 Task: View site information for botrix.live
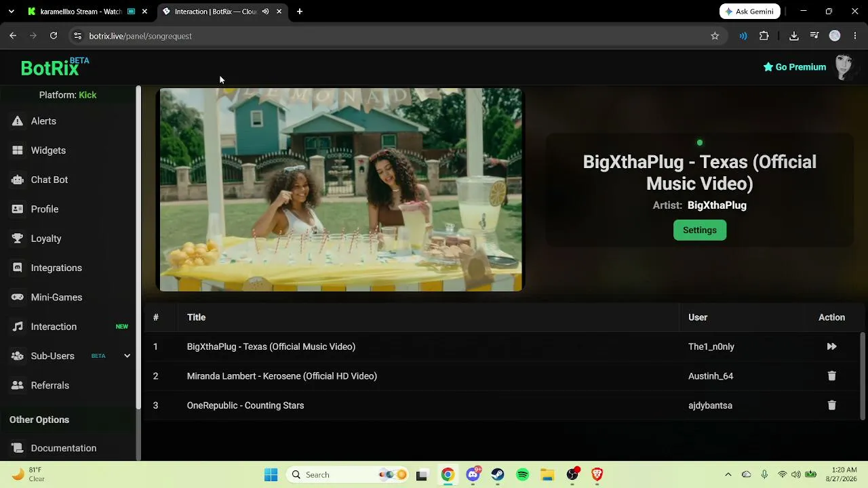coord(78,36)
